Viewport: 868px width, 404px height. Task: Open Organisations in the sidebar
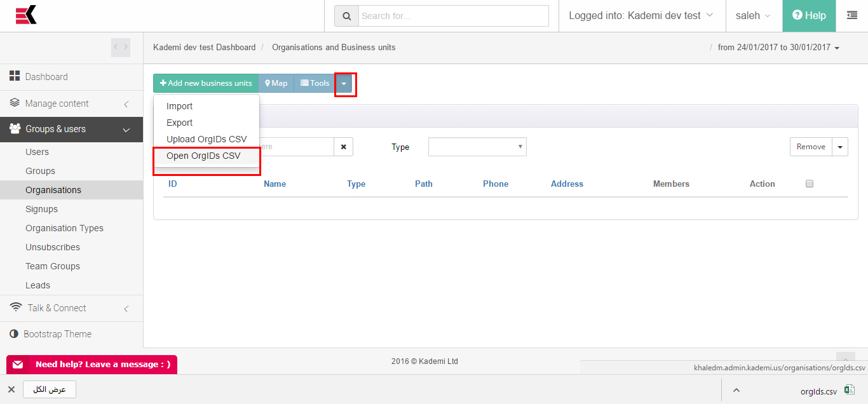tap(53, 190)
